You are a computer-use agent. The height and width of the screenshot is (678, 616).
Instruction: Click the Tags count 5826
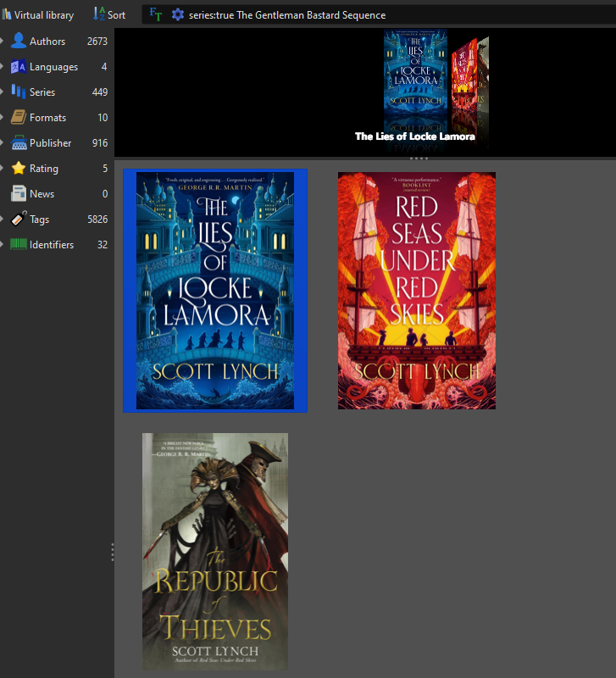point(97,220)
